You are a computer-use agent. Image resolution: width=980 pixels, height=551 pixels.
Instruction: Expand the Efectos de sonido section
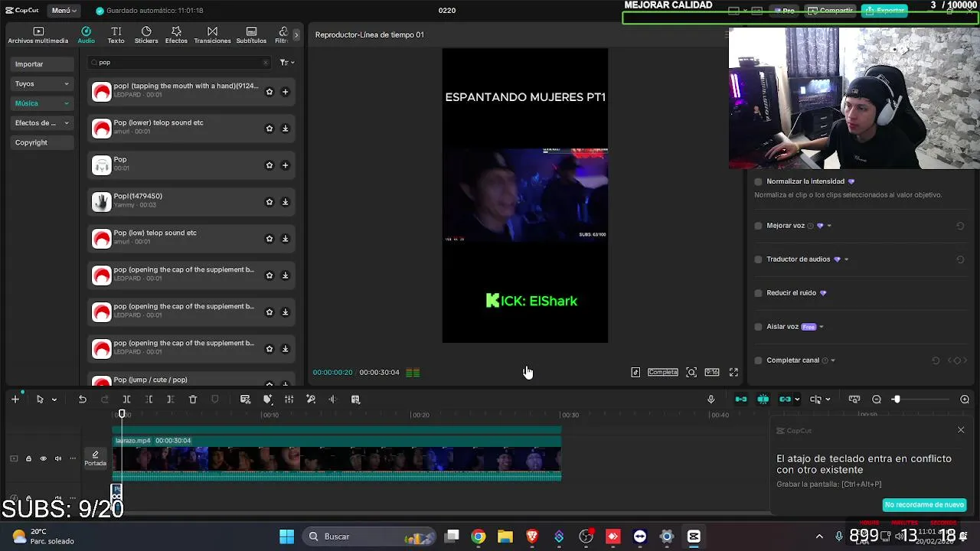click(42, 122)
